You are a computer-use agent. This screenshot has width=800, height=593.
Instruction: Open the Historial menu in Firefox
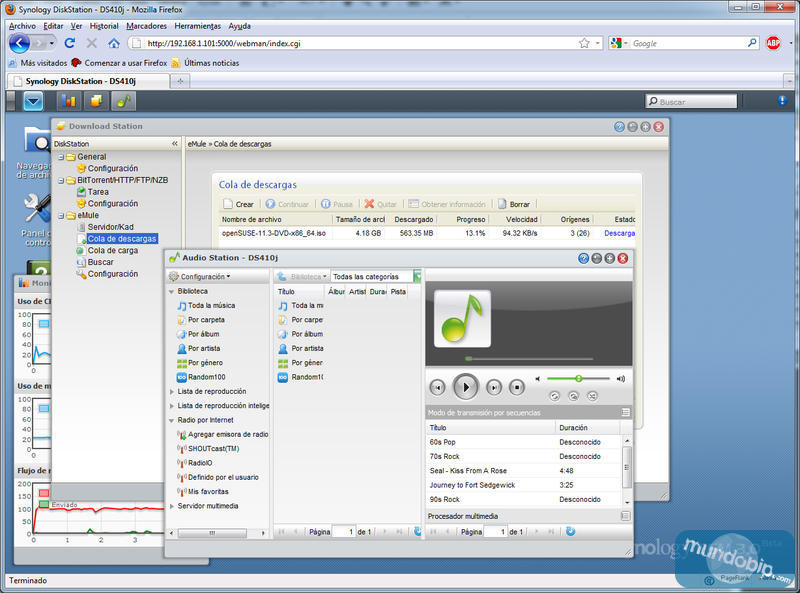tap(104, 26)
